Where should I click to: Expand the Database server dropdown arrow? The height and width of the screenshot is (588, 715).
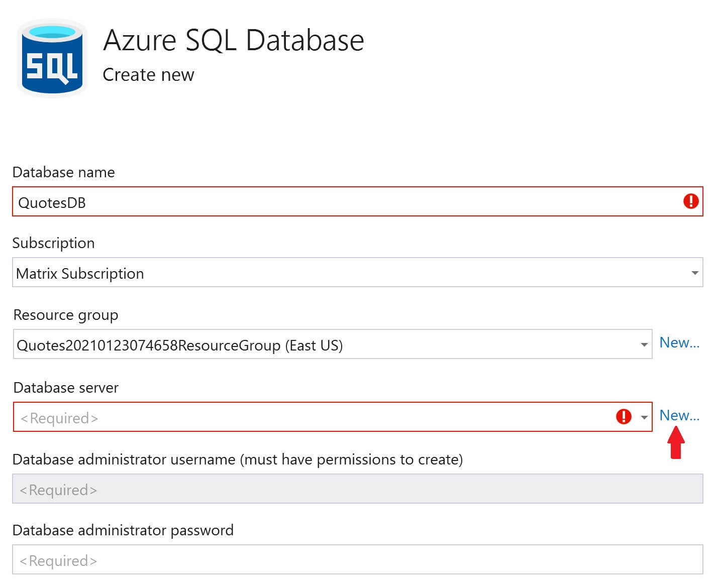click(x=644, y=417)
